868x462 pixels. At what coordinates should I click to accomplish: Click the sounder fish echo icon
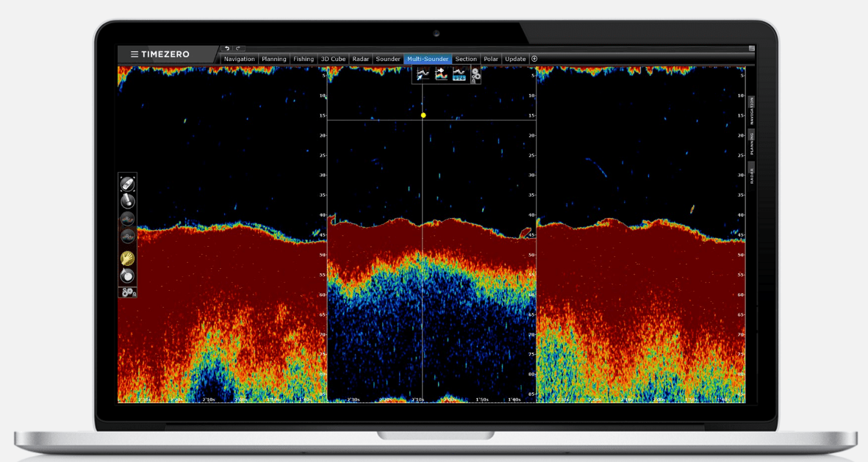441,74
